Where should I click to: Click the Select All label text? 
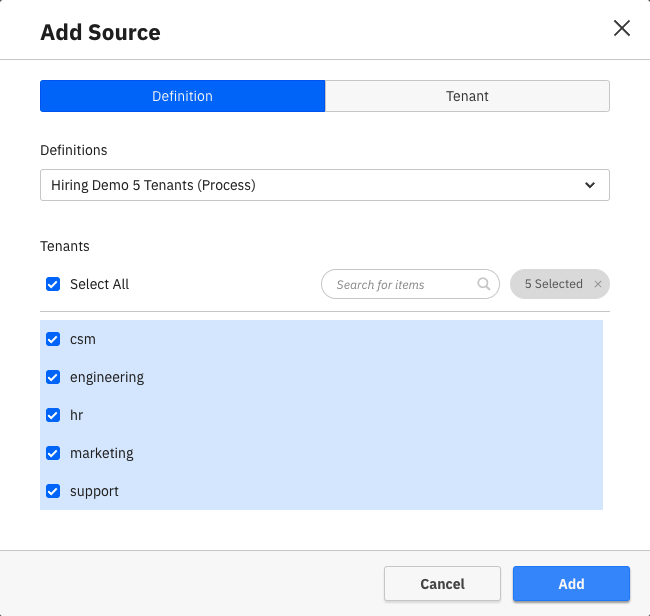(x=99, y=284)
